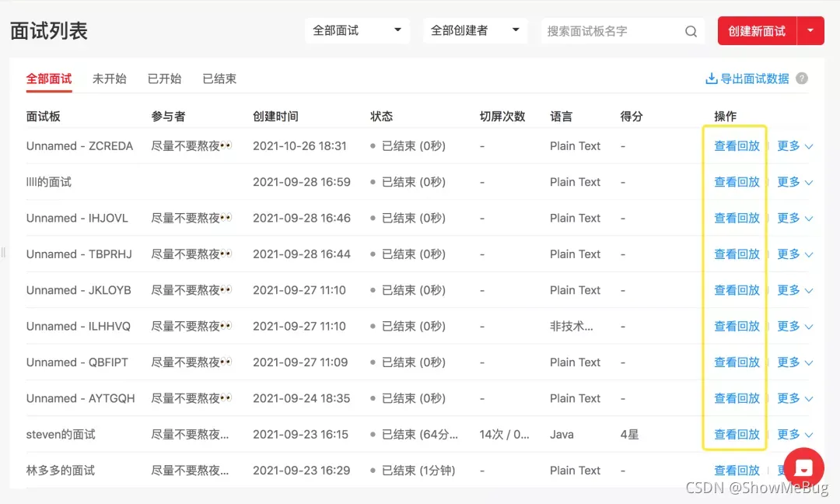The width and height of the screenshot is (840, 504).
Task: Click the 创建时间 column header
Action: [x=275, y=116]
